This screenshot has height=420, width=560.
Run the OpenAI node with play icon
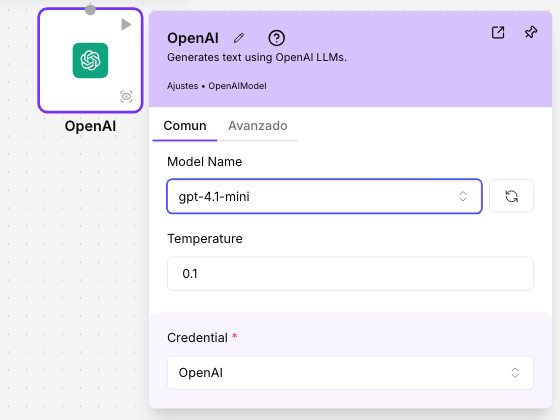click(x=126, y=25)
